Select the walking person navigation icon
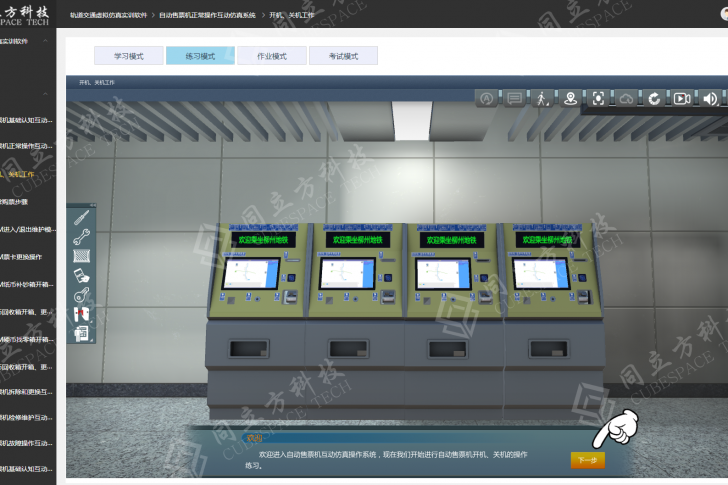This screenshot has width=728, height=485. pyautogui.click(x=542, y=98)
